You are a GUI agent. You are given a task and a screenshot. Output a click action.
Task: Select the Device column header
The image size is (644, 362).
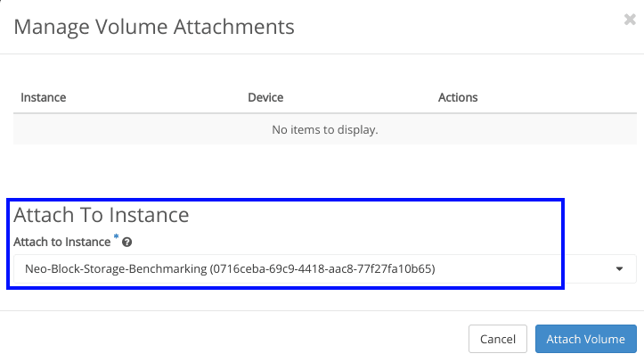265,97
